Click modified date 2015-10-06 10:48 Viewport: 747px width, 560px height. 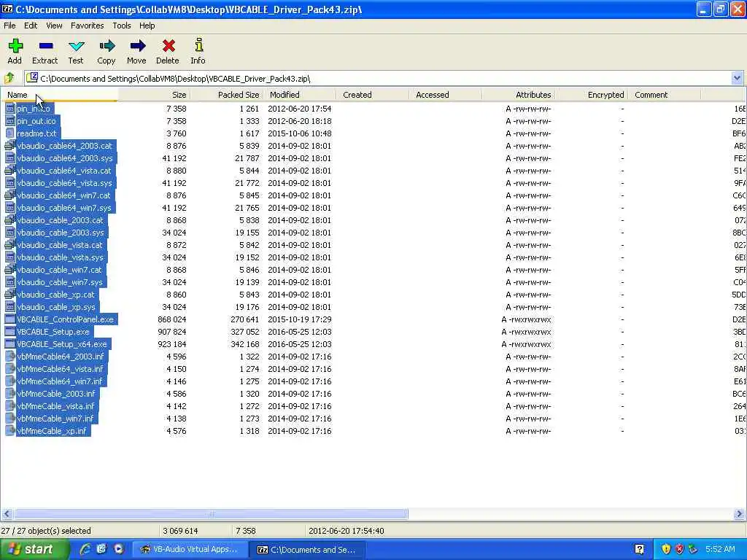click(x=300, y=134)
